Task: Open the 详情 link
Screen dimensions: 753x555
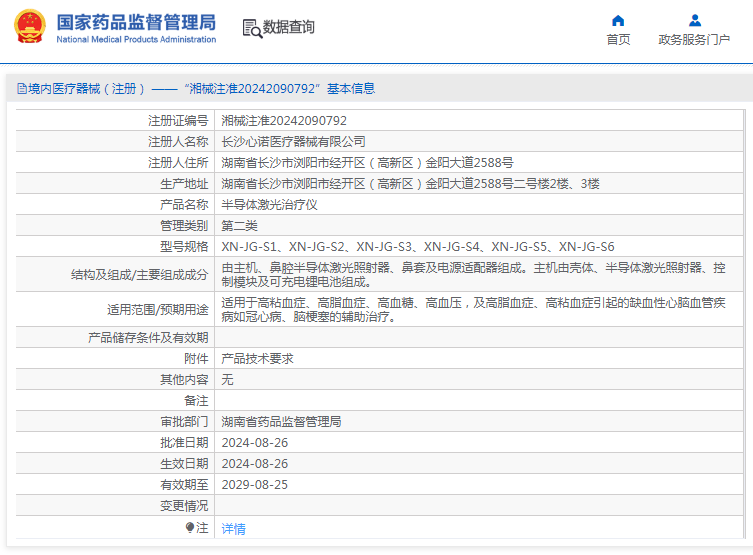Action: coord(233,529)
